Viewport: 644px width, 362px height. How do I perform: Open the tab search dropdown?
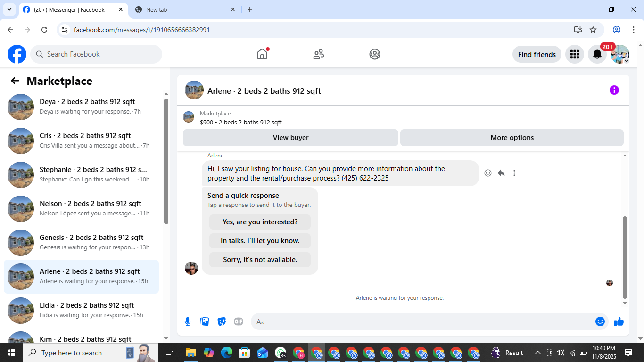pos(9,9)
